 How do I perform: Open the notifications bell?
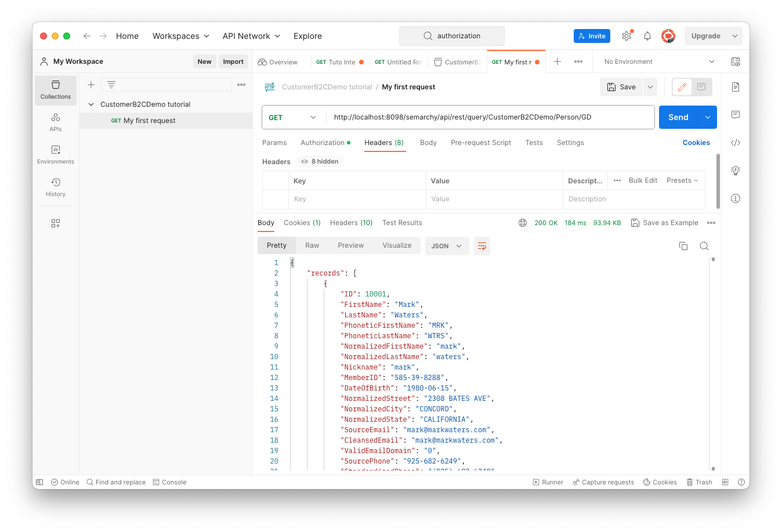647,36
